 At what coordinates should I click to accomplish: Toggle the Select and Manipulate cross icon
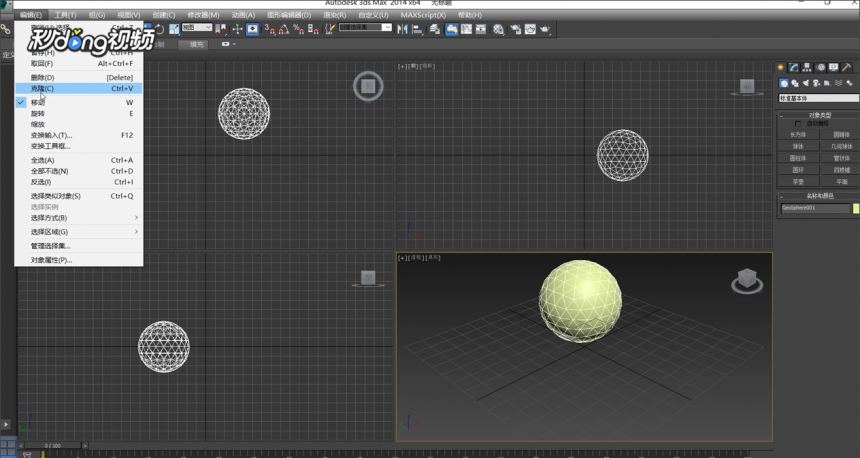pos(237,29)
